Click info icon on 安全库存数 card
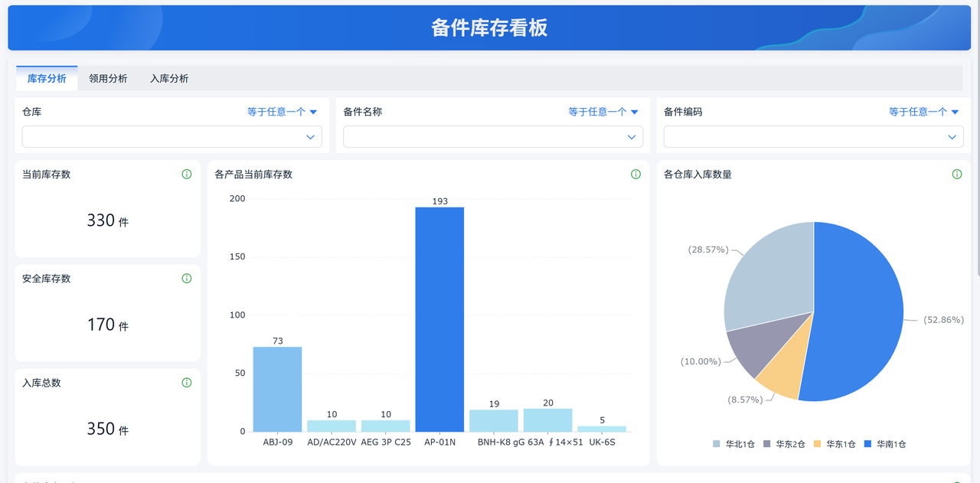The height and width of the screenshot is (483, 980). click(186, 279)
